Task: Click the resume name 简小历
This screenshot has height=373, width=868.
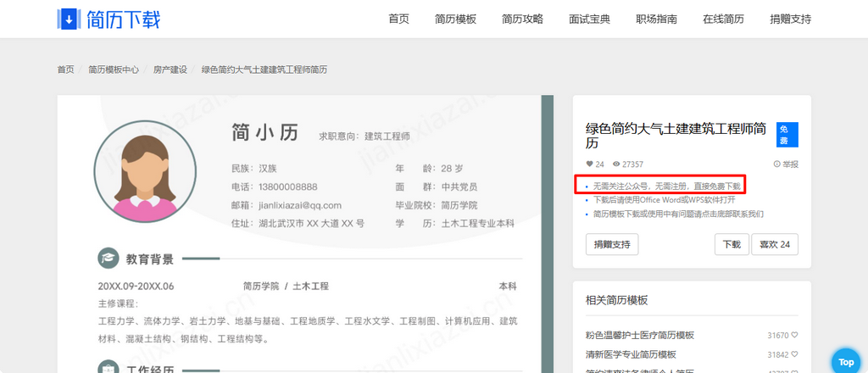Action: pos(264,133)
